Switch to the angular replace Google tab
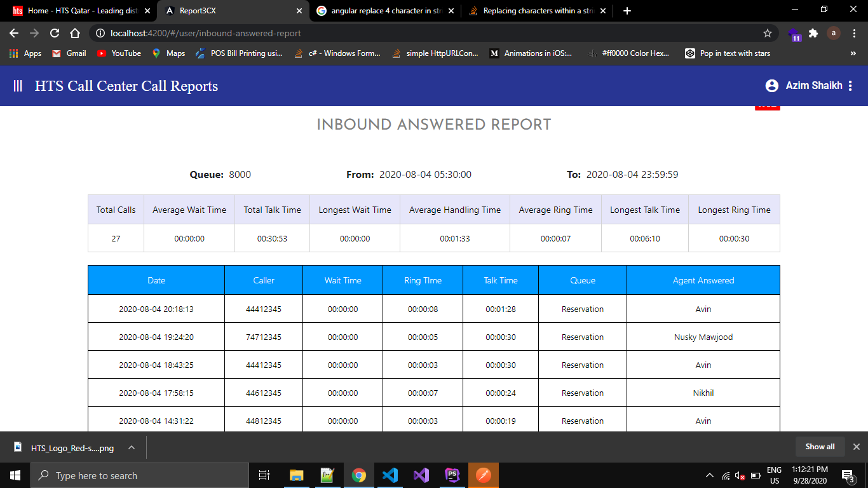The width and height of the screenshot is (868, 488). 386,11
